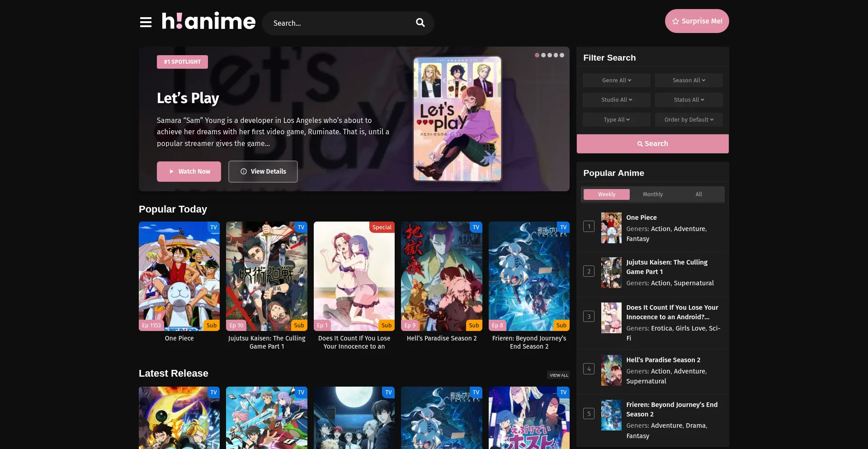Open Frieren poster in Popular Today
The width and height of the screenshot is (868, 449).
529,276
